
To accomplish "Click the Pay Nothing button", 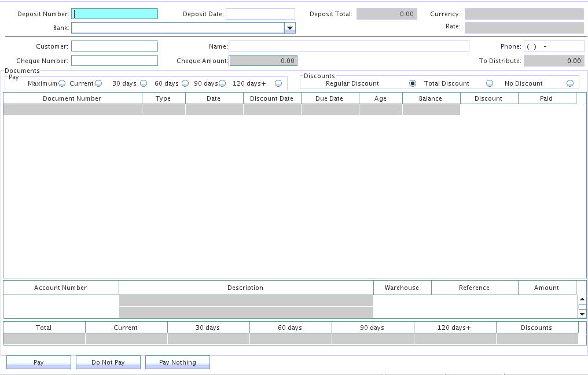I will (177, 362).
